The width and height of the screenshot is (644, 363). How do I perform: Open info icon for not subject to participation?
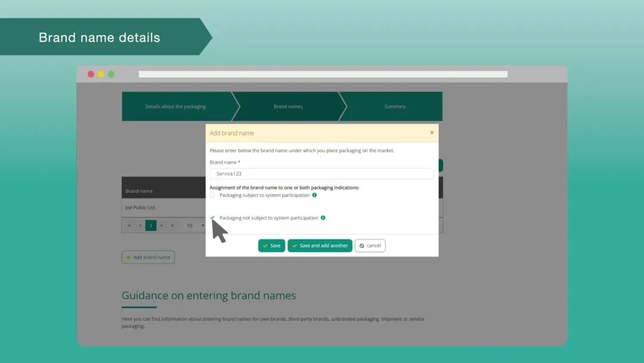323,218
